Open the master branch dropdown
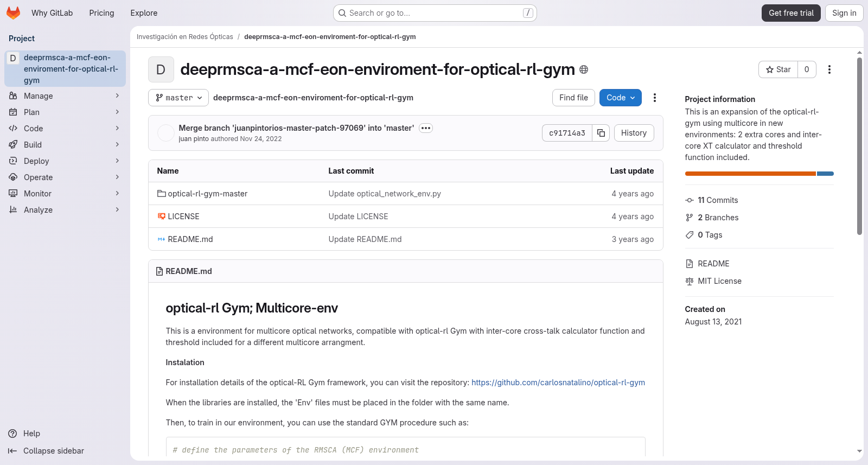The height and width of the screenshot is (465, 868). (x=178, y=98)
